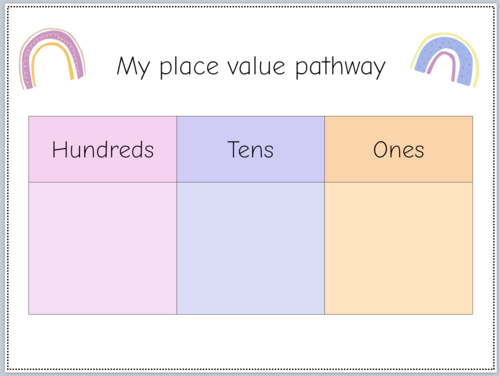Viewport: 500px width, 376px height.
Task: Click the word 'My' in the title
Action: point(133,67)
